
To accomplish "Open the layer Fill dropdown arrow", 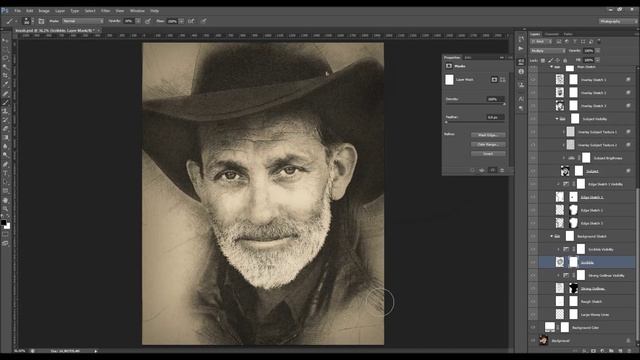I will click(x=597, y=60).
